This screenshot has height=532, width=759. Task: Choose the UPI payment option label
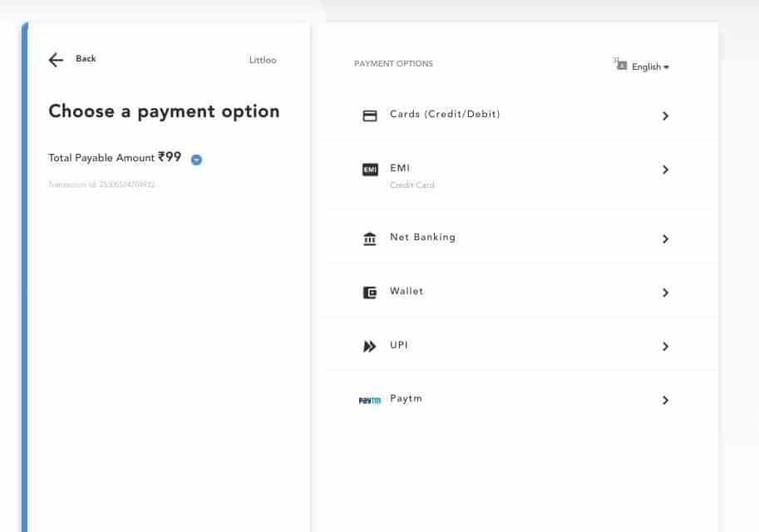click(x=399, y=345)
